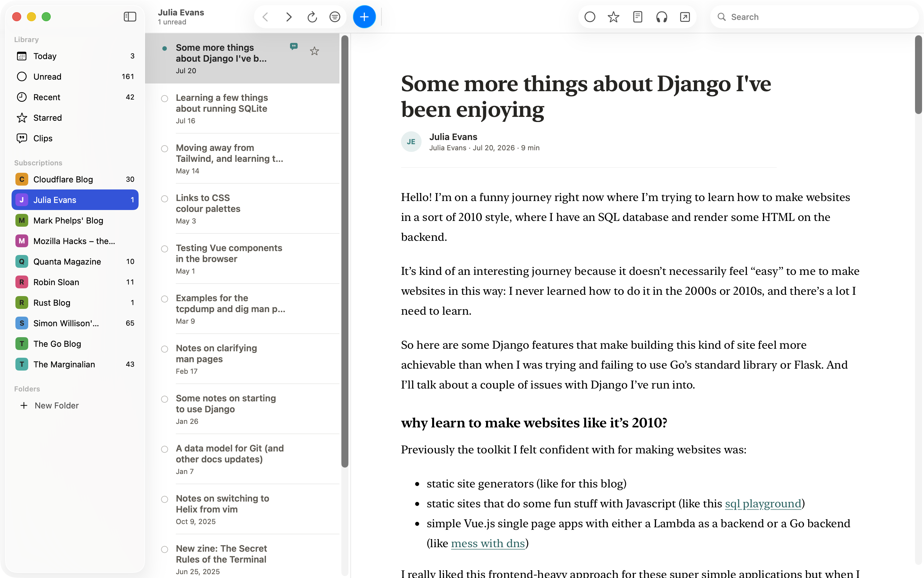The image size is (924, 578).
Task: Select the Mozilla Hacks subscription
Action: 75,241
